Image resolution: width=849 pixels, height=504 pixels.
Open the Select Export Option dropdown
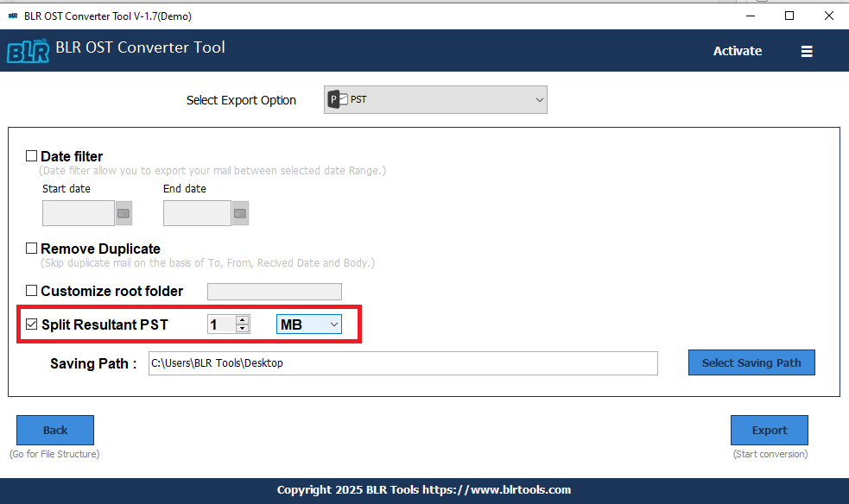[537, 98]
